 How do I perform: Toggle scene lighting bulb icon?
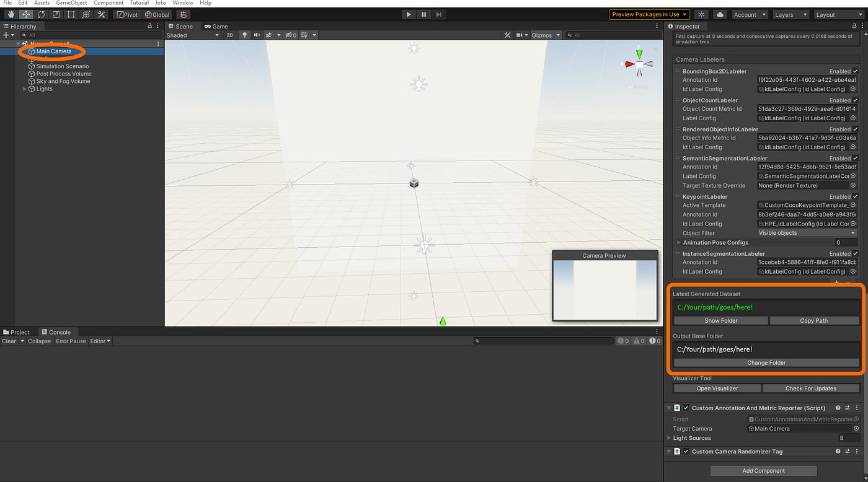click(244, 35)
